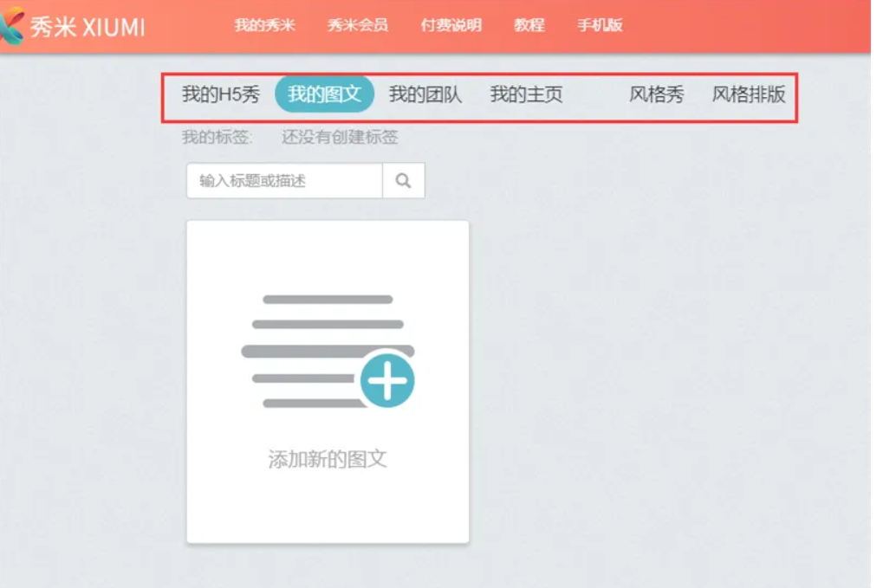Open the 风格秀 tab
Viewport: 883px width, 588px height.
pyautogui.click(x=657, y=94)
